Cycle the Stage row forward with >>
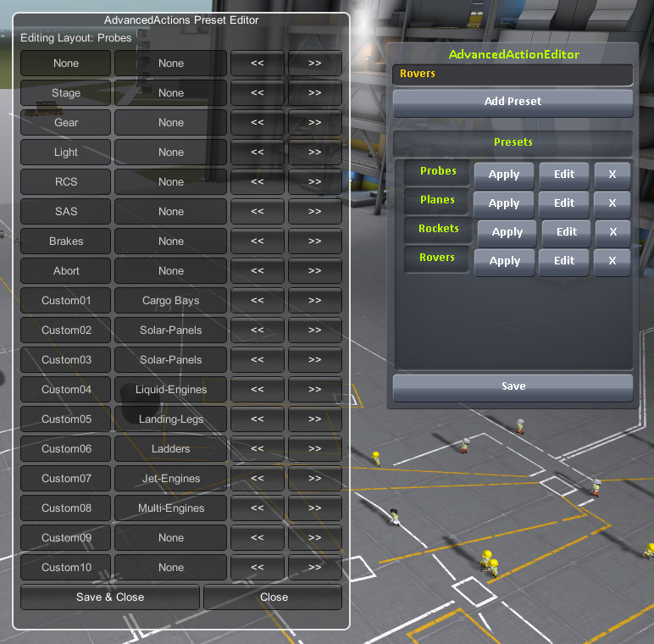 click(x=314, y=93)
